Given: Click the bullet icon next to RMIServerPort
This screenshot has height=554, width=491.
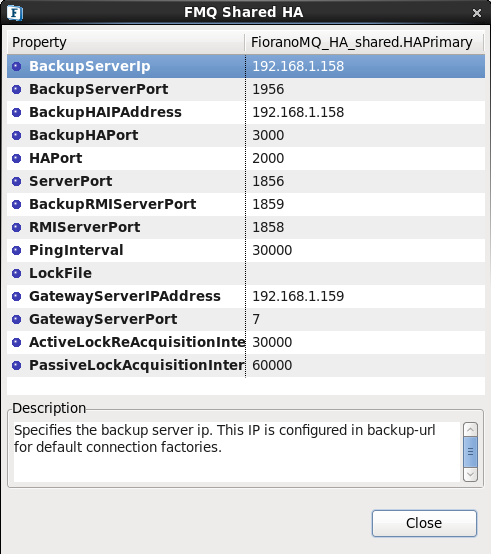Looking at the screenshot, I should [x=17, y=227].
